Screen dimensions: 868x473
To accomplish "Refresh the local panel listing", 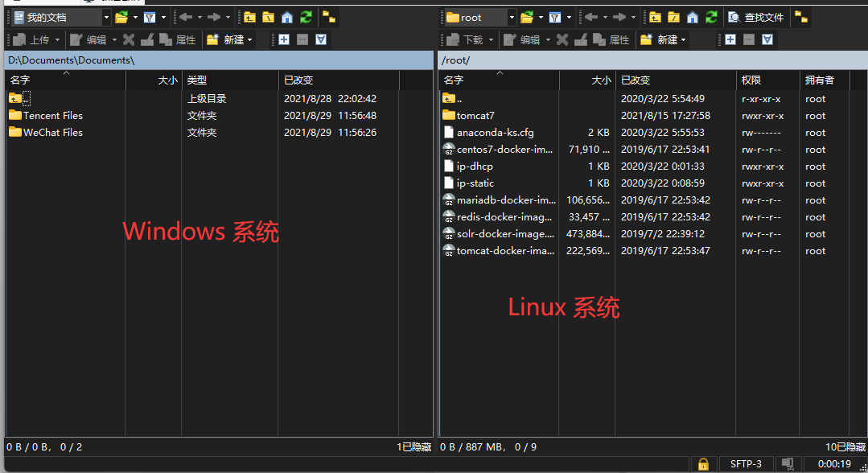I will click(x=306, y=18).
